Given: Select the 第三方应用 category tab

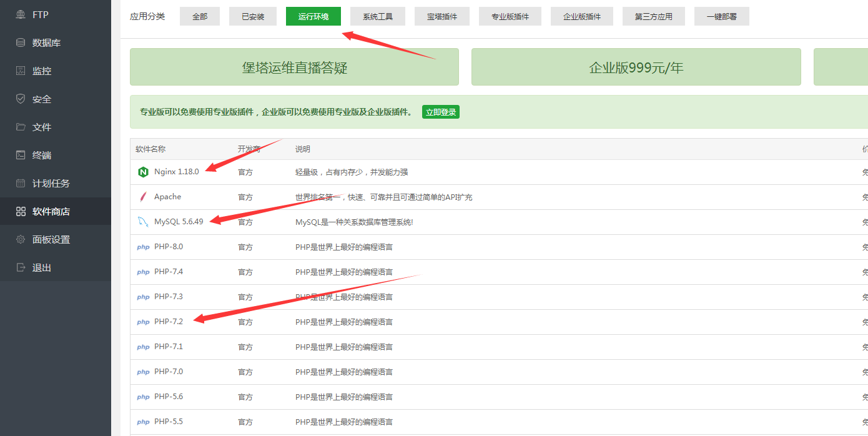Looking at the screenshot, I should click(654, 16).
